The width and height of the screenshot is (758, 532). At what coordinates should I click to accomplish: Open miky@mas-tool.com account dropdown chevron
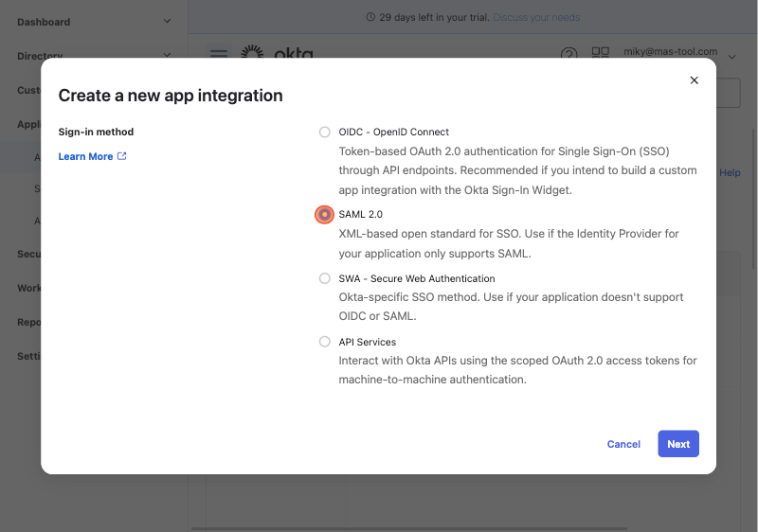pos(731,57)
